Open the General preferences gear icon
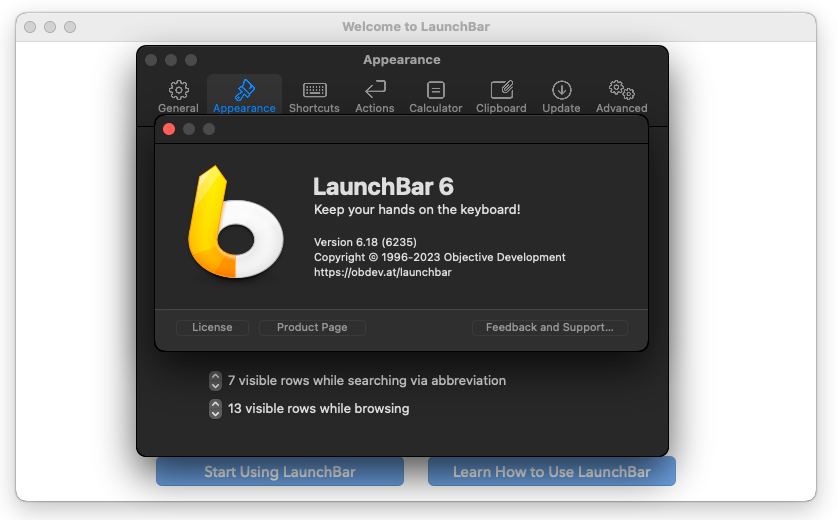 178,91
